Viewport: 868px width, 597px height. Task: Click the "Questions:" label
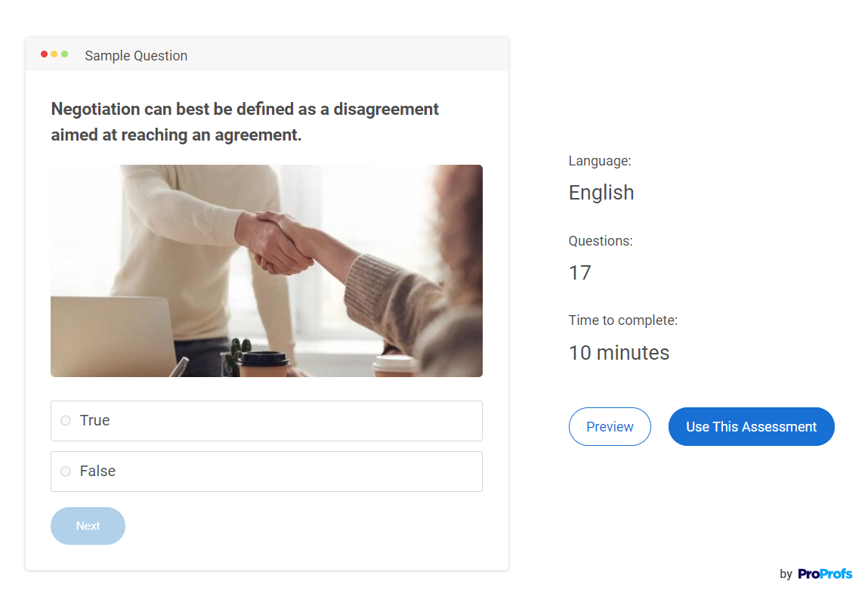coord(601,241)
